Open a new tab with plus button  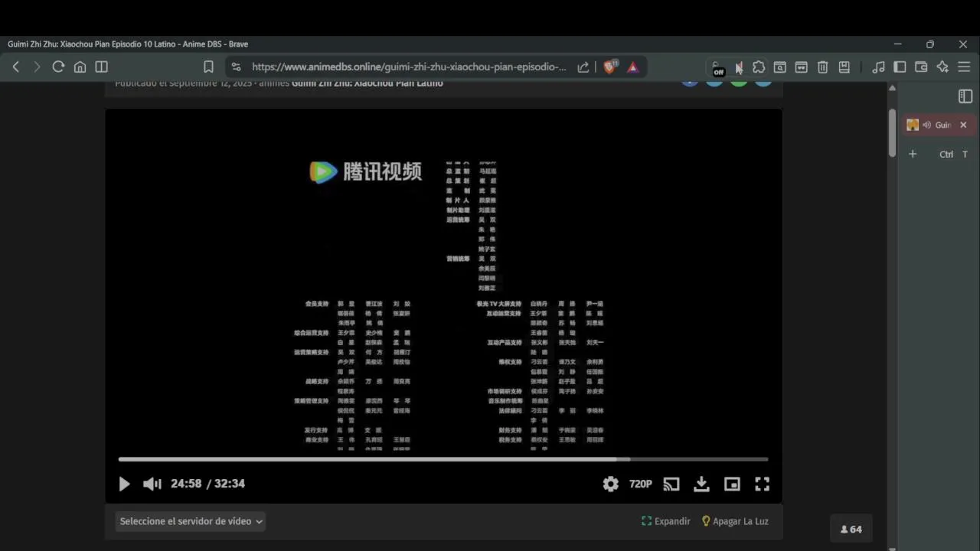coord(913,154)
